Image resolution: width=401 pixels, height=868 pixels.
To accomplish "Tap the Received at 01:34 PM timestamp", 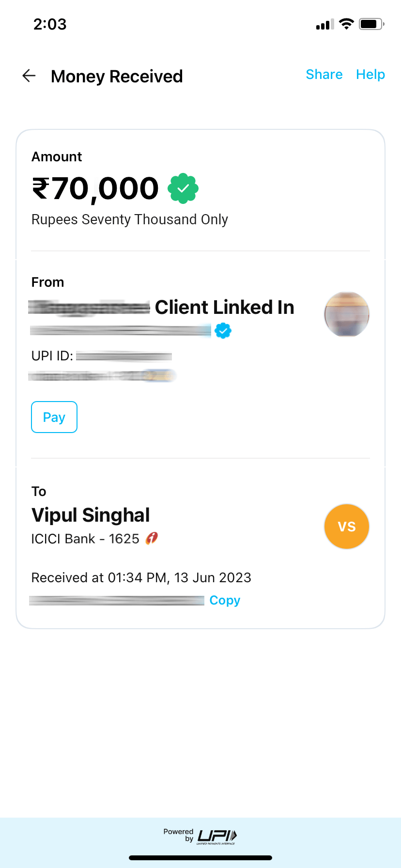I will 141,577.
